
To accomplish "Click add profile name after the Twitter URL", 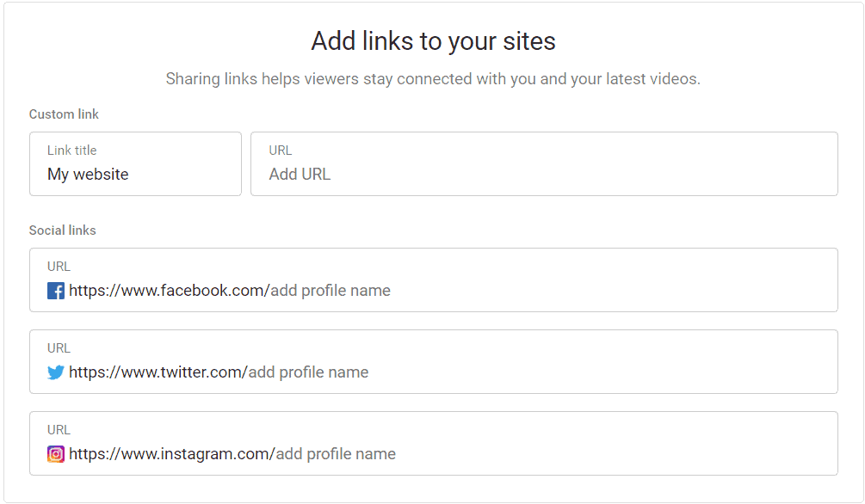I will [308, 372].
